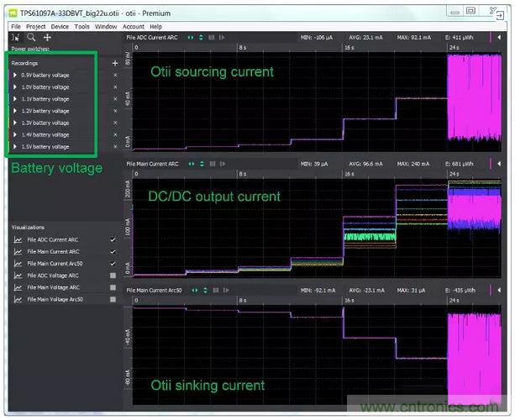The width and height of the screenshot is (515, 420).
Task: Click the 16 s mark on top timeline
Action: click(x=348, y=48)
